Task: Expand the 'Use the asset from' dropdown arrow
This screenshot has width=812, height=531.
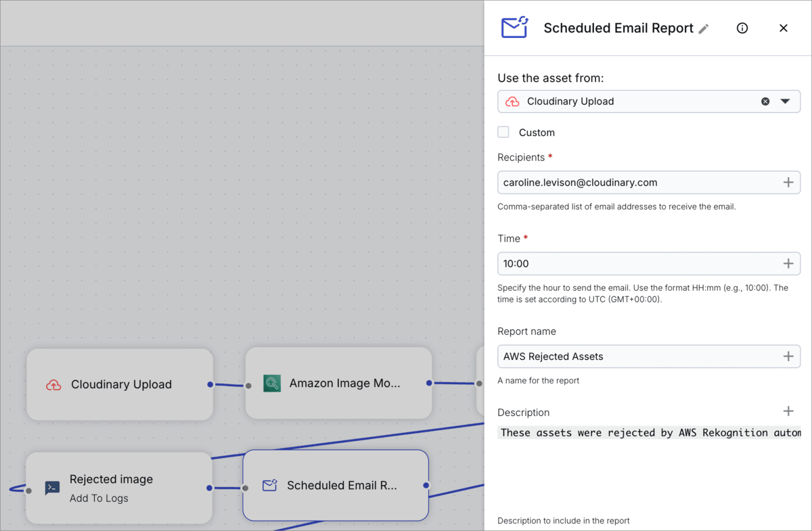Action: [785, 101]
